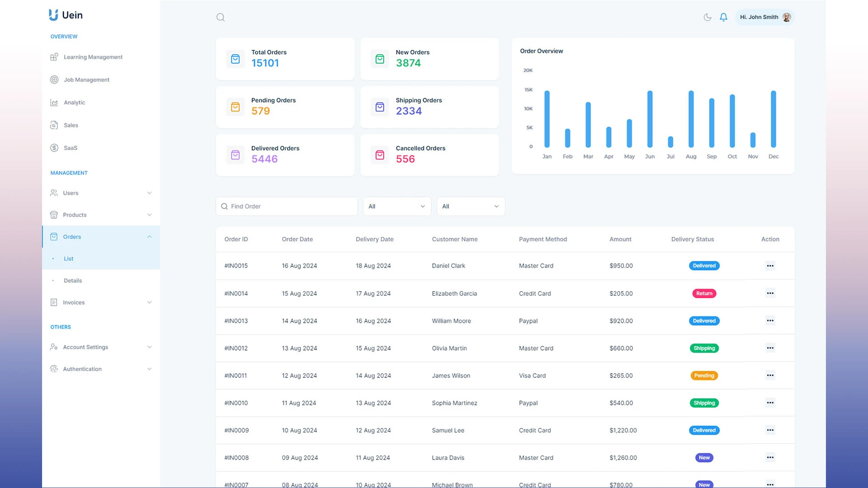Click the Orders sidebar menu label
This screenshot has width=868, height=488.
tap(72, 237)
